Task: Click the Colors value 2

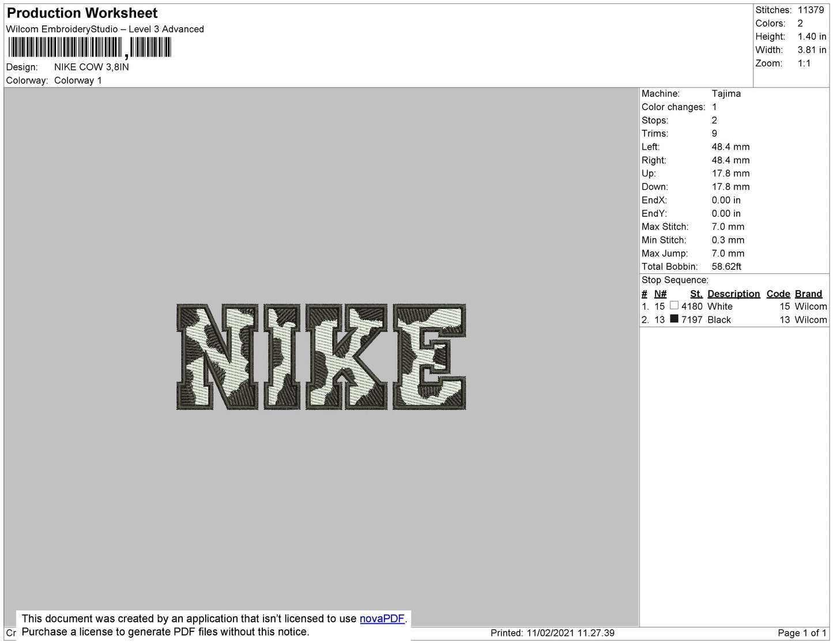Action: [800, 23]
